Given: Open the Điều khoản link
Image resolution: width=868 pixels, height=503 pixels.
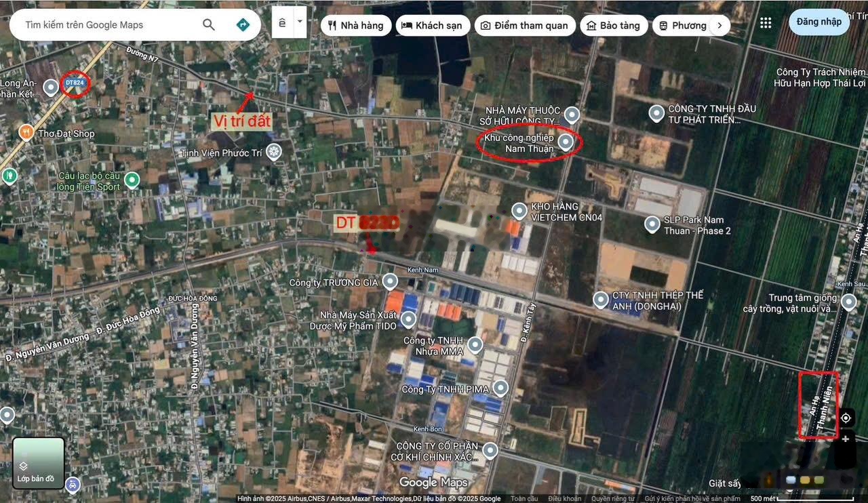Looking at the screenshot, I should tap(564, 499).
